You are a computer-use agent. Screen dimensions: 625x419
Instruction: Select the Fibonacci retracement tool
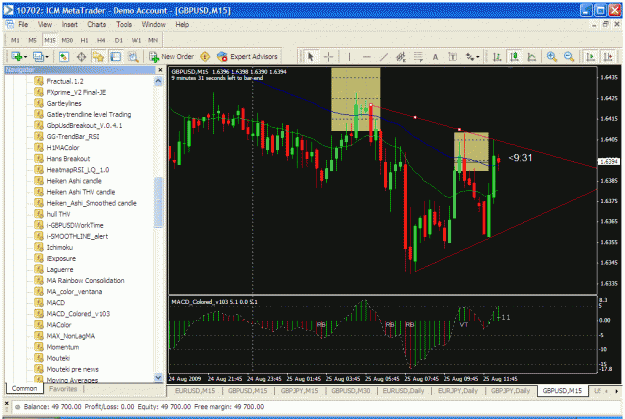(418, 57)
